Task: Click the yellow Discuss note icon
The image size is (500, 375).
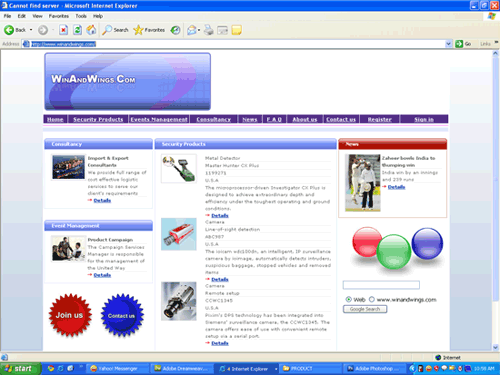Action: tap(236, 30)
